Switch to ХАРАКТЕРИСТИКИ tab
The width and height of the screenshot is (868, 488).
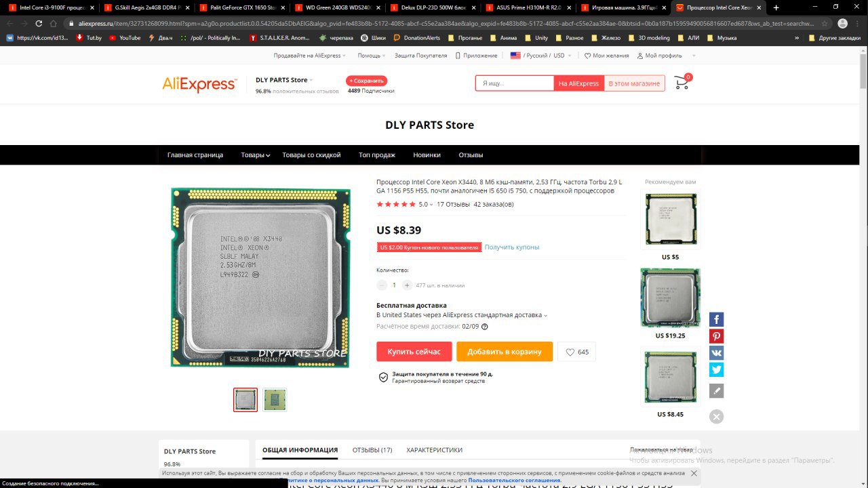pyautogui.click(x=434, y=450)
